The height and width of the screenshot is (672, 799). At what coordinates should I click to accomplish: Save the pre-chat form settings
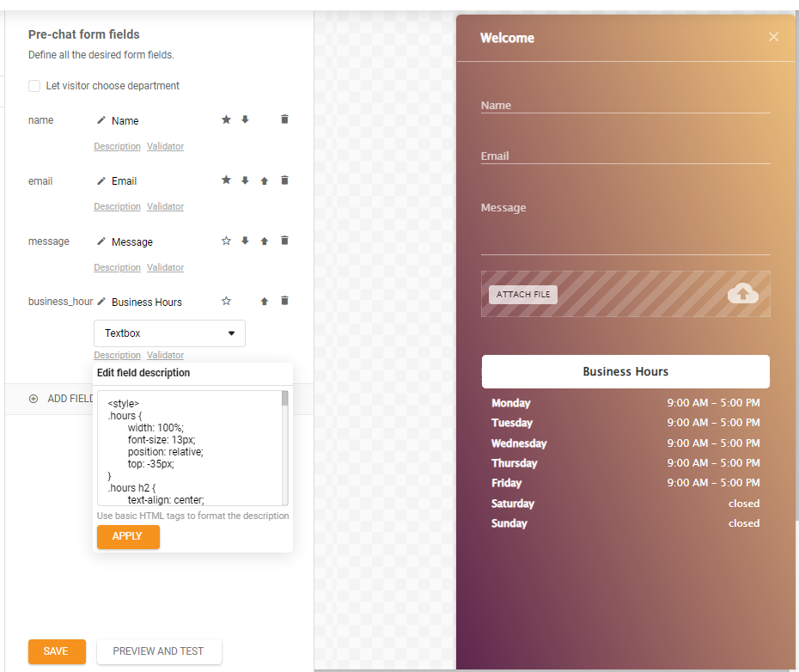56,651
